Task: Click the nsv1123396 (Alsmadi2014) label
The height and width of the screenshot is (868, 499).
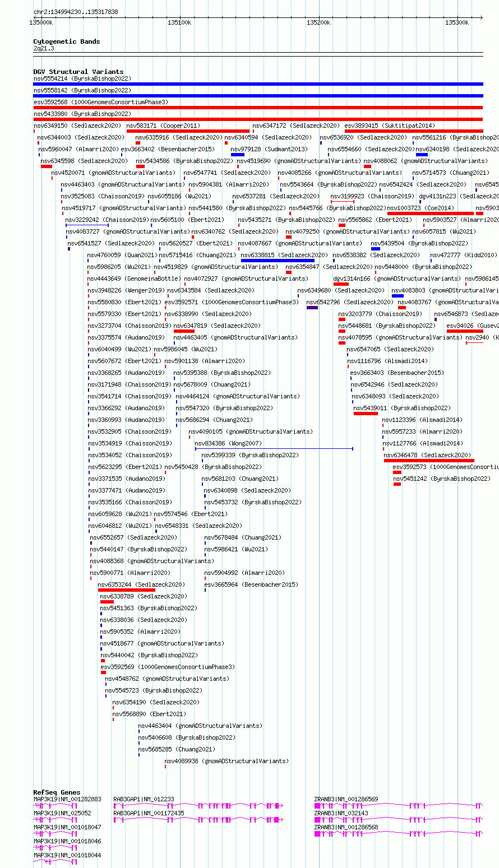Action: tap(423, 420)
